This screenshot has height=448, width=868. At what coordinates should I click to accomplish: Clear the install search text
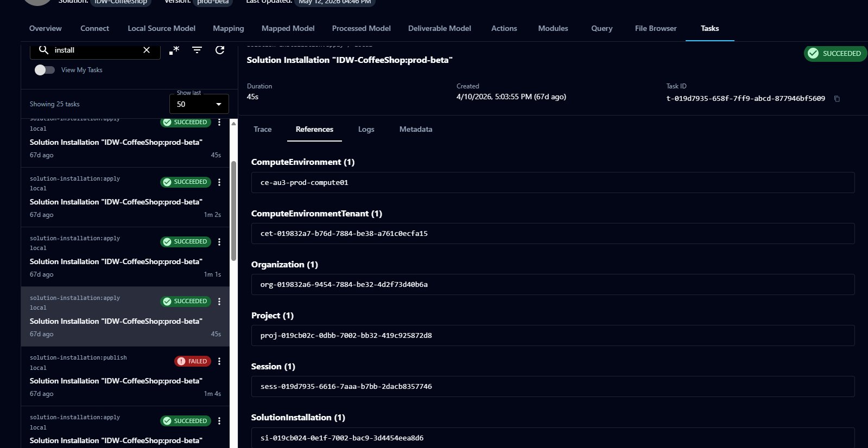(x=147, y=50)
